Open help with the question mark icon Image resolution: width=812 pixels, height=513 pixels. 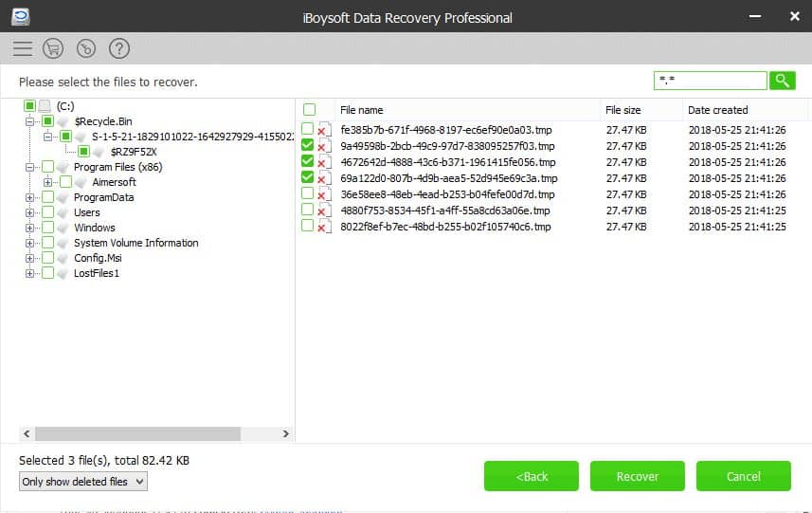pyautogui.click(x=119, y=48)
